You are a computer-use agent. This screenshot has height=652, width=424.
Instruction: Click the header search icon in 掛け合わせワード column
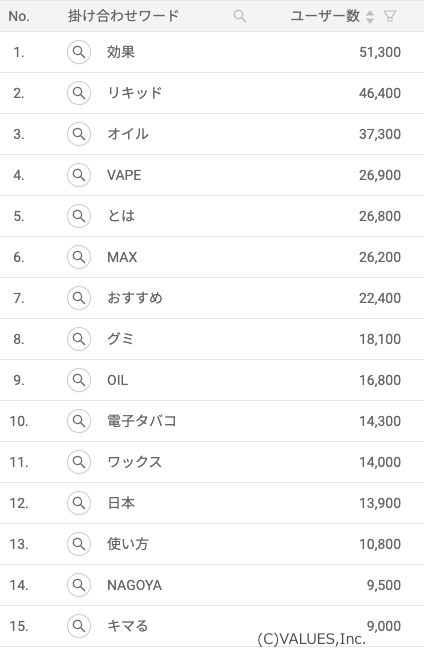tap(240, 16)
